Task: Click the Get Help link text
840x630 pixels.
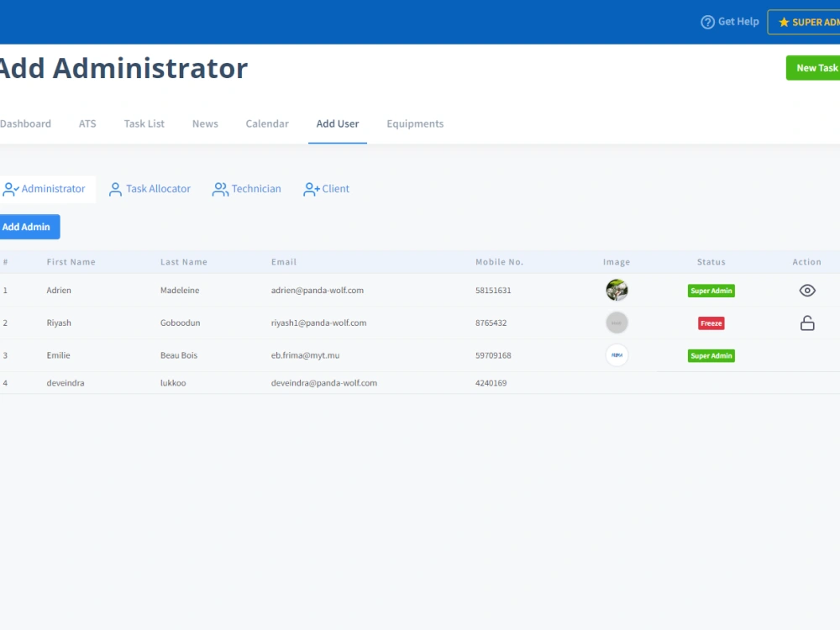Action: click(738, 22)
